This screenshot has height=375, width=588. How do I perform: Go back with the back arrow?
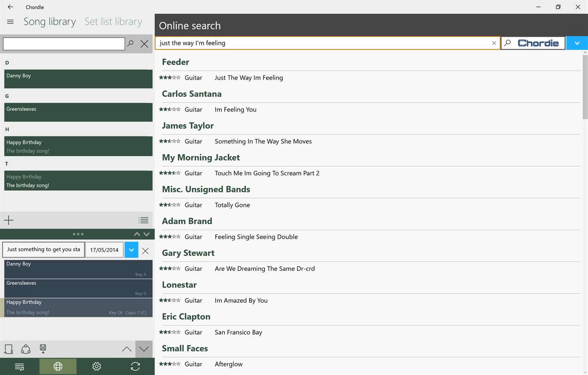tap(10, 7)
